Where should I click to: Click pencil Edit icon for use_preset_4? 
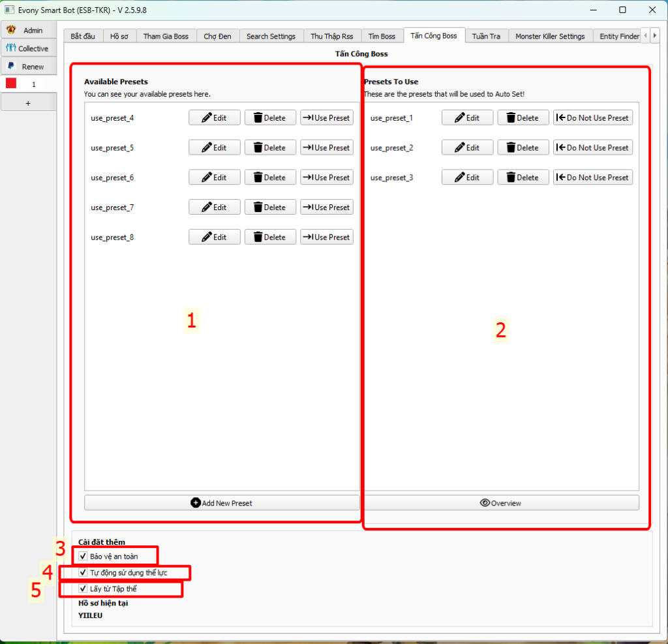click(207, 118)
